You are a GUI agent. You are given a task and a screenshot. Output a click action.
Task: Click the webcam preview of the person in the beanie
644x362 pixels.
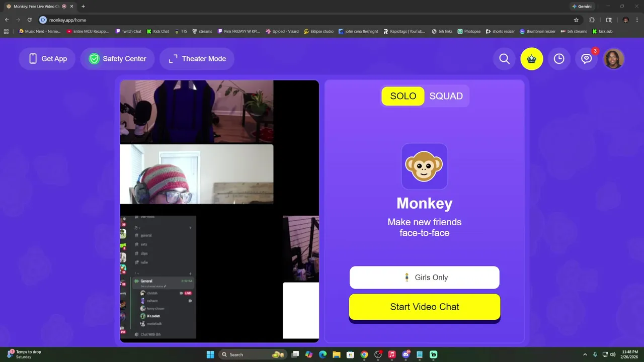[x=197, y=174]
